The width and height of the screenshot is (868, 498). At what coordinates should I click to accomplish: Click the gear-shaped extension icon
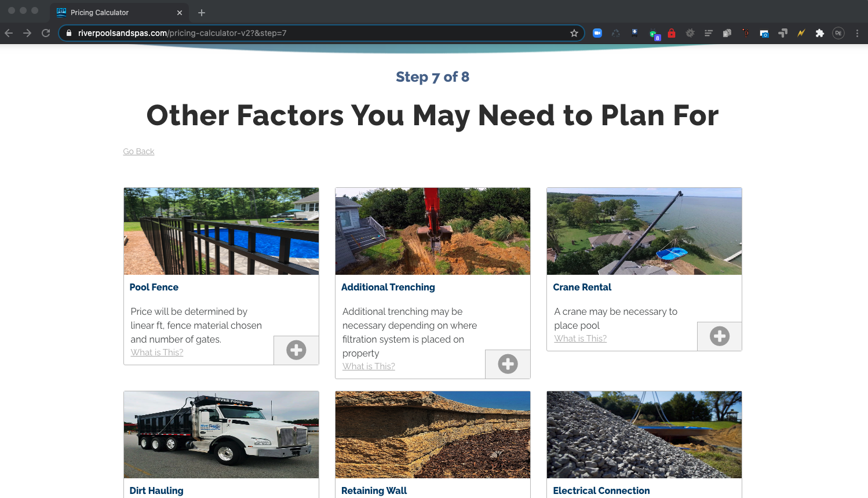point(690,33)
